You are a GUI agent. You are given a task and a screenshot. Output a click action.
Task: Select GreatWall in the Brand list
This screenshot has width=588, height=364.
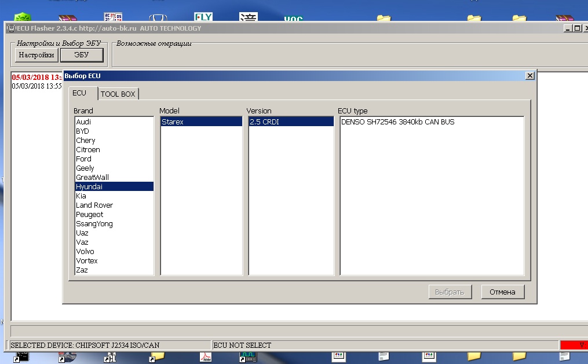(114, 178)
